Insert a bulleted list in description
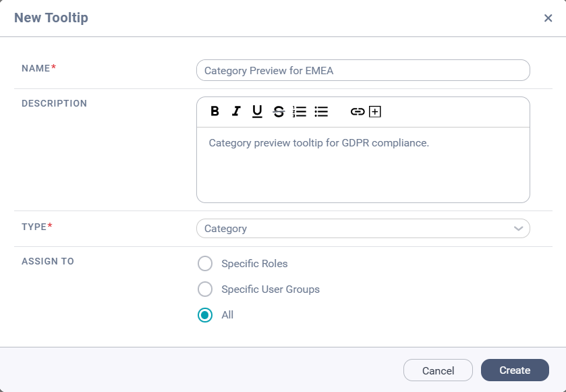The image size is (566, 392). point(321,111)
